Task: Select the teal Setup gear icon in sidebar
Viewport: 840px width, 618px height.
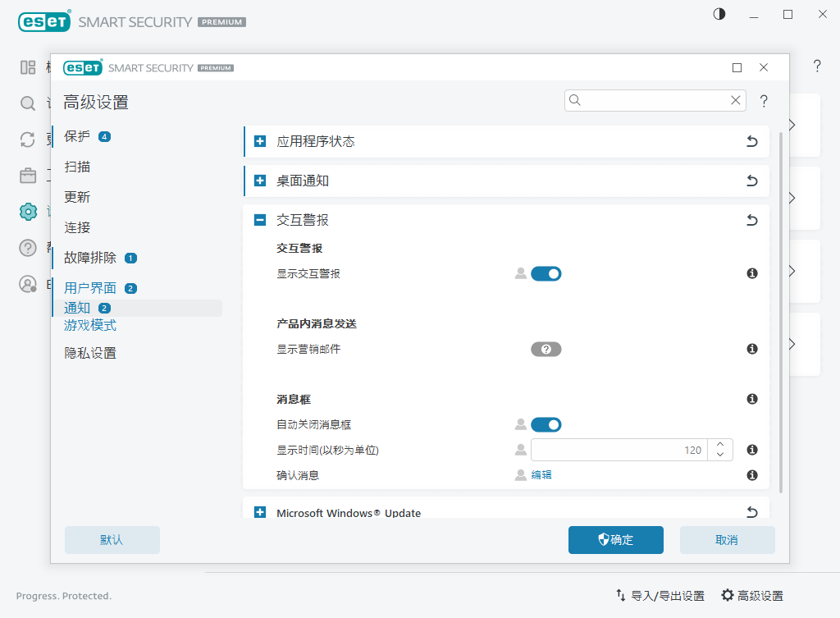Action: coord(27,212)
